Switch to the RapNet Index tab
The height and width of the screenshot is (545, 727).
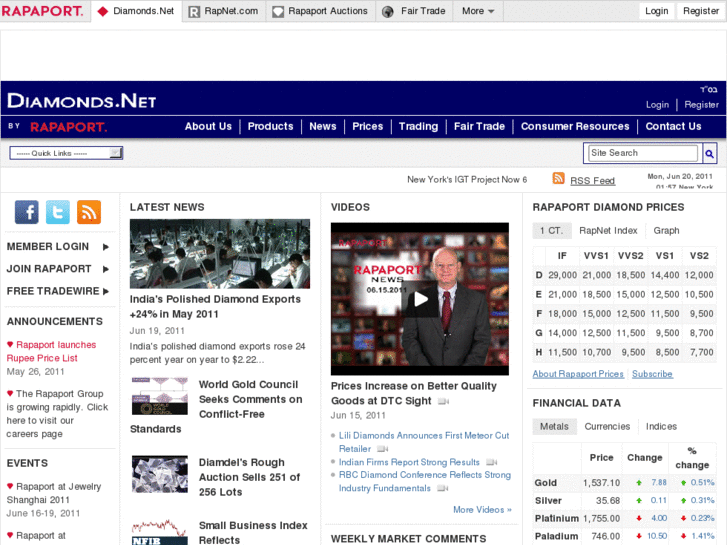608,231
